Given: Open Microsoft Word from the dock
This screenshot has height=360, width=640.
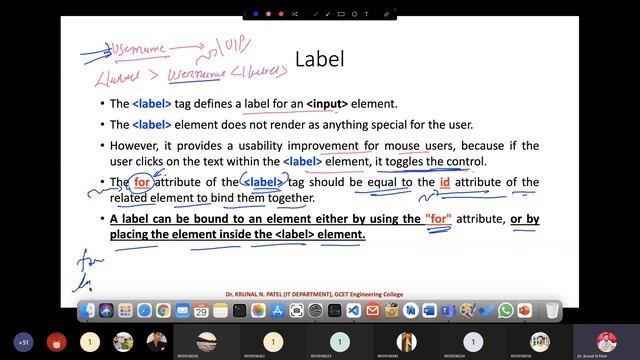Looking at the screenshot, I should pyautogui.click(x=429, y=311).
